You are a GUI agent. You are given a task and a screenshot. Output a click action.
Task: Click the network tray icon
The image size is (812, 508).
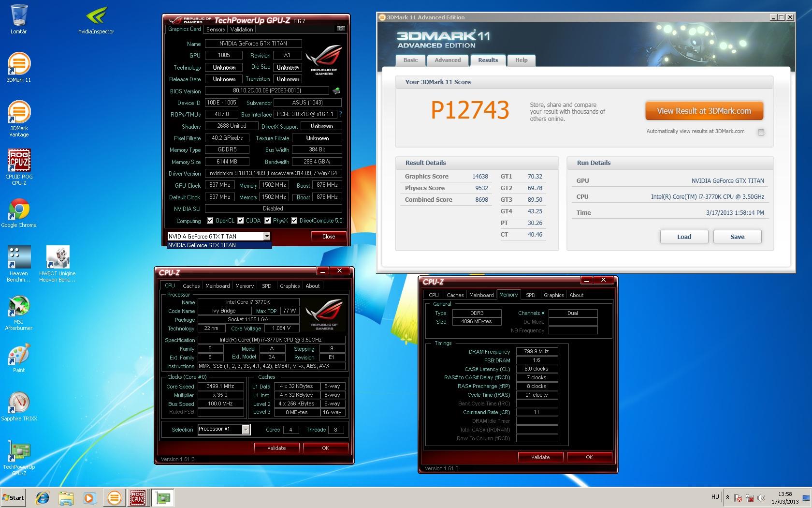coord(750,498)
